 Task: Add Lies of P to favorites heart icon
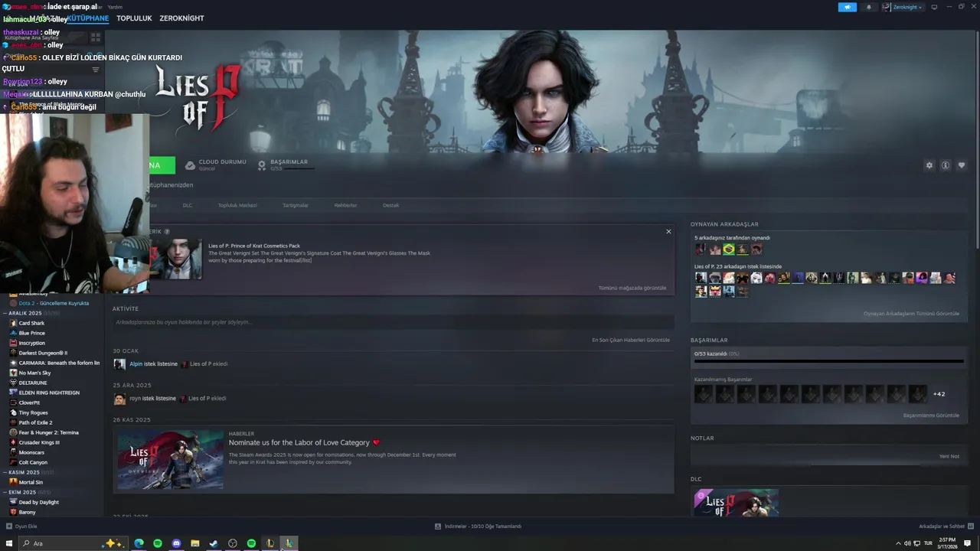pyautogui.click(x=962, y=165)
